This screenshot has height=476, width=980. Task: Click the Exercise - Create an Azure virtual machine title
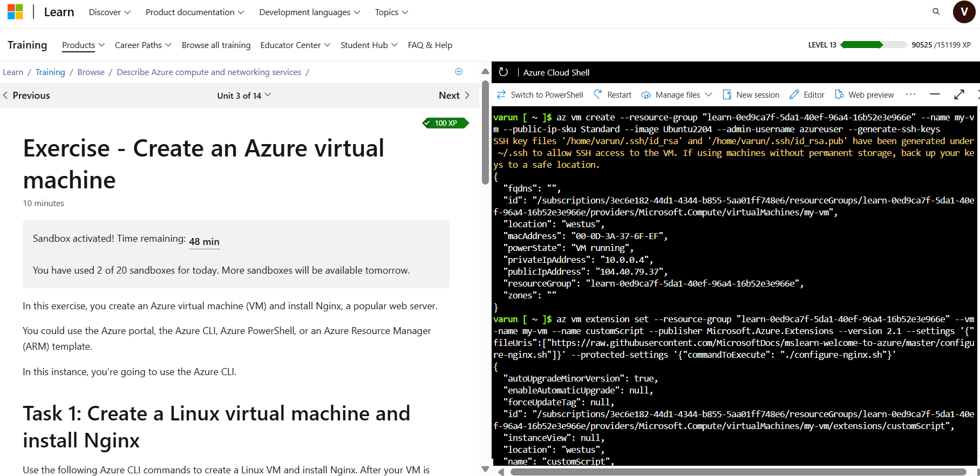(x=203, y=164)
